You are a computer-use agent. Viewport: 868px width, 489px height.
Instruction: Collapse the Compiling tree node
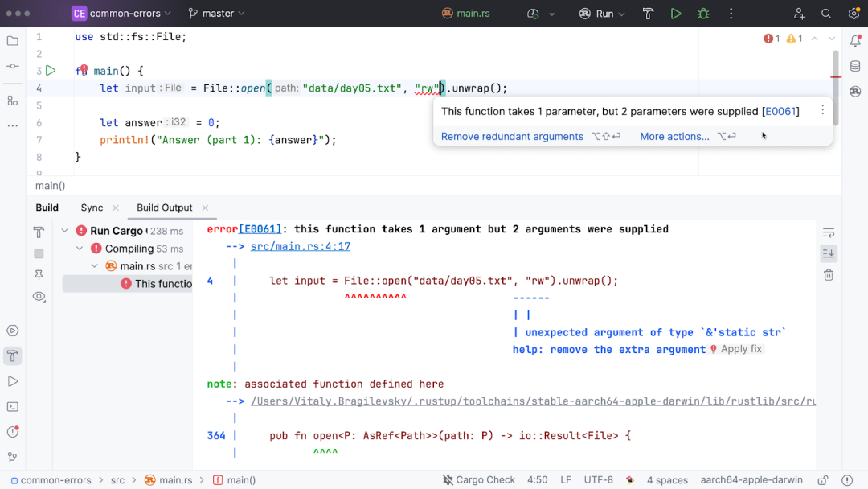(80, 249)
